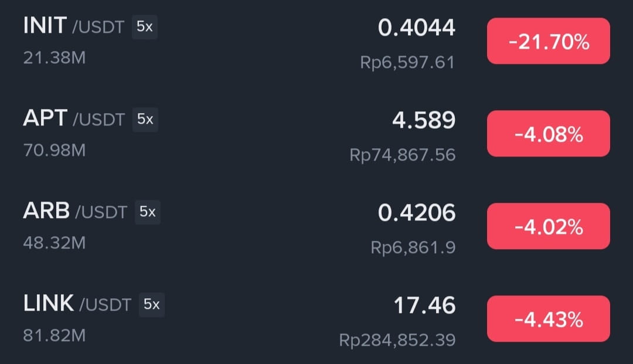Click the Rp74,867.56 rupiah value
The image size is (633, 364).
(403, 155)
